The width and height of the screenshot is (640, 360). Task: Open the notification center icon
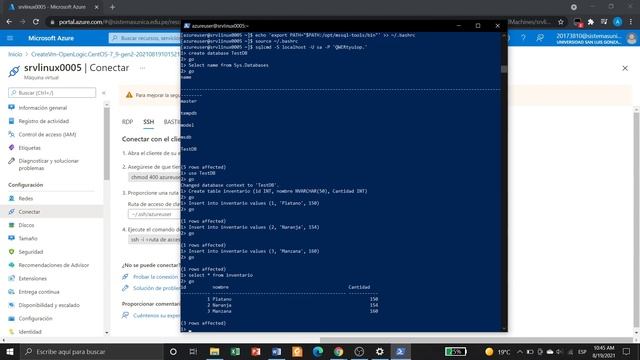627,351
